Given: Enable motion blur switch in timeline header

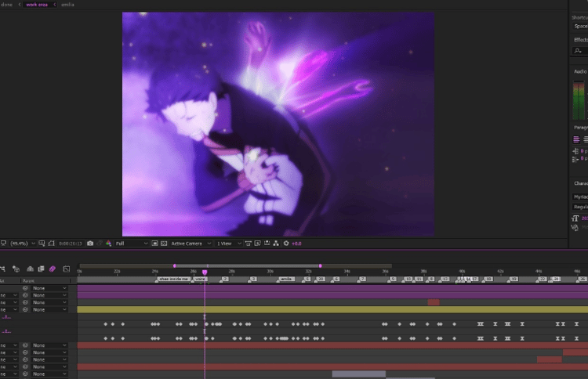Looking at the screenshot, I should click(53, 269).
